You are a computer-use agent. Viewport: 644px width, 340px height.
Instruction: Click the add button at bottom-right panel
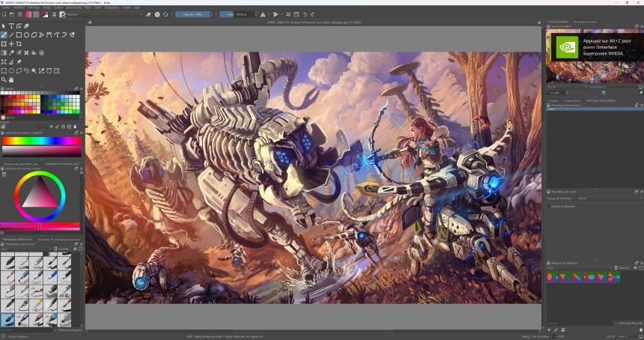coord(548,330)
